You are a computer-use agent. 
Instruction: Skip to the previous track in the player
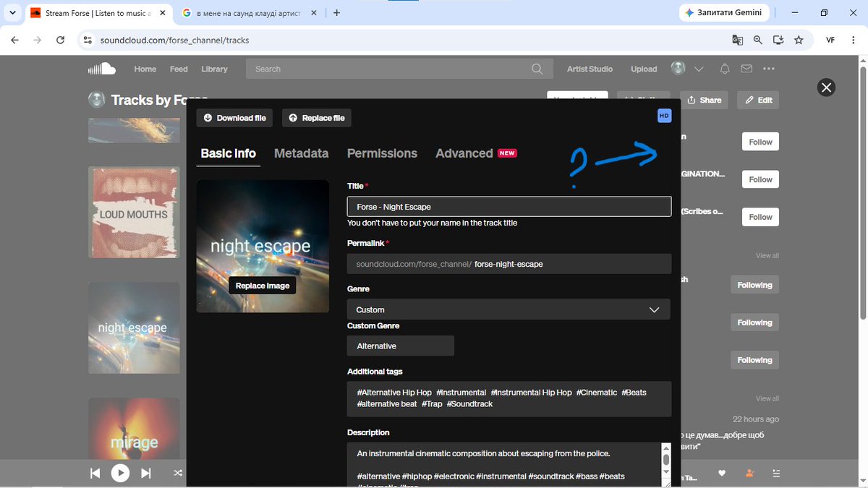click(x=95, y=473)
